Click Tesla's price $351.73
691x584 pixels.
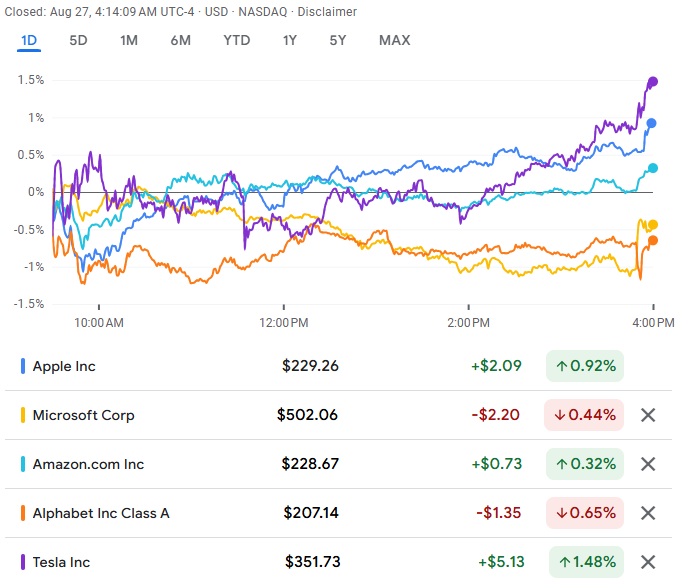click(312, 562)
